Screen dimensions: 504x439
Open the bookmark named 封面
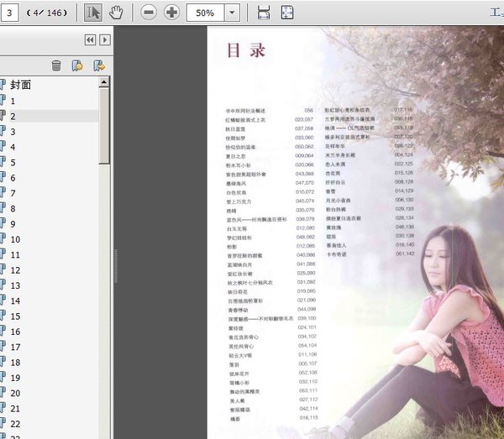[21, 85]
